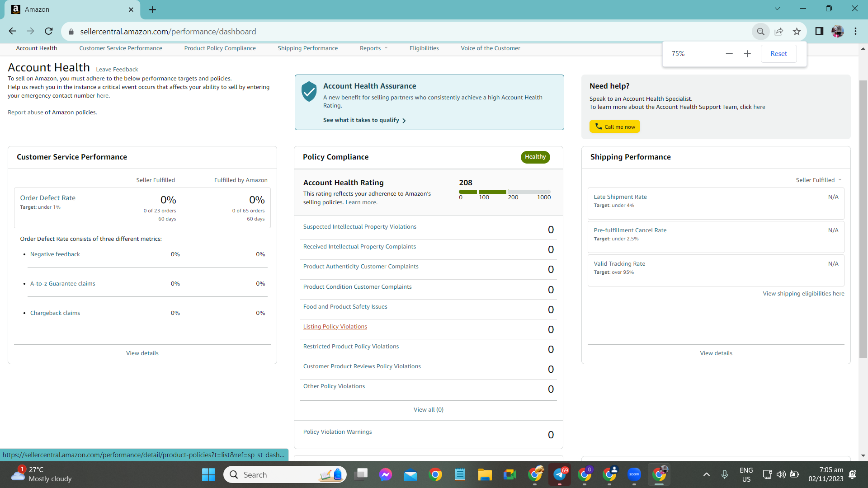Image resolution: width=868 pixels, height=488 pixels.
Task: View shipping eligibilities here link
Action: [803, 294]
